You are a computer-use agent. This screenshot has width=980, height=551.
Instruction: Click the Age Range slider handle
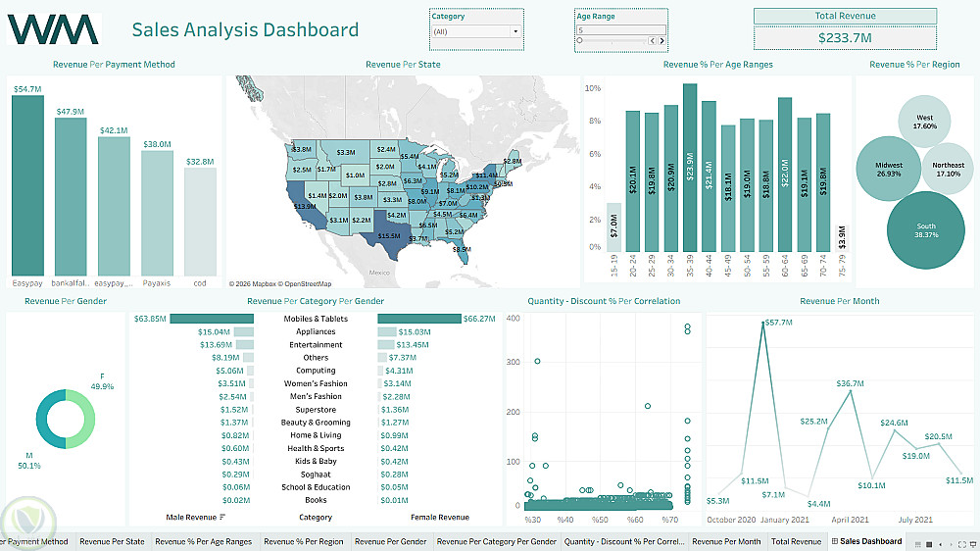click(580, 40)
